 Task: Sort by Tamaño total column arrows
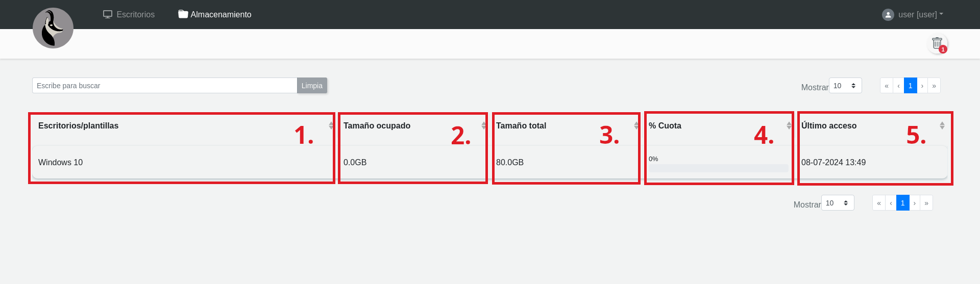636,125
